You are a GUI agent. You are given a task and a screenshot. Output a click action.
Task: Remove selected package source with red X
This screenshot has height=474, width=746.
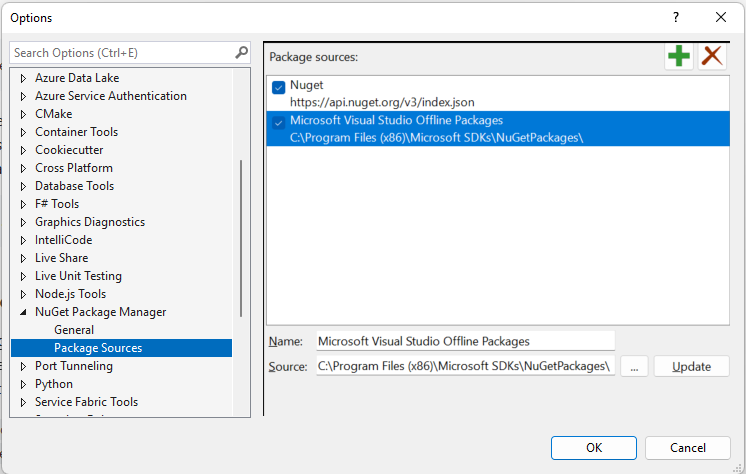coord(712,56)
